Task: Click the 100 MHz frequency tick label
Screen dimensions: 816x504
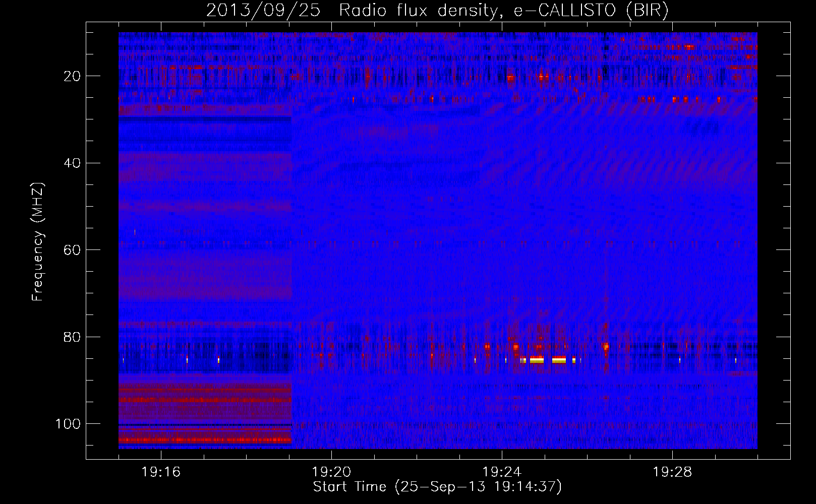Action: click(68, 424)
